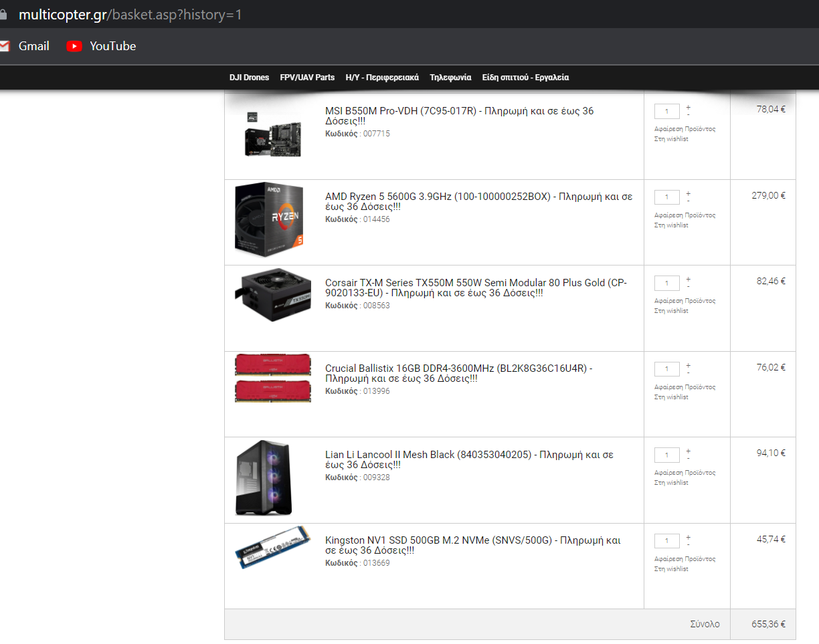Viewport: 819px width, 644px height.
Task: Open the Lian Li Lancool II Mesh link
Action: (x=469, y=459)
